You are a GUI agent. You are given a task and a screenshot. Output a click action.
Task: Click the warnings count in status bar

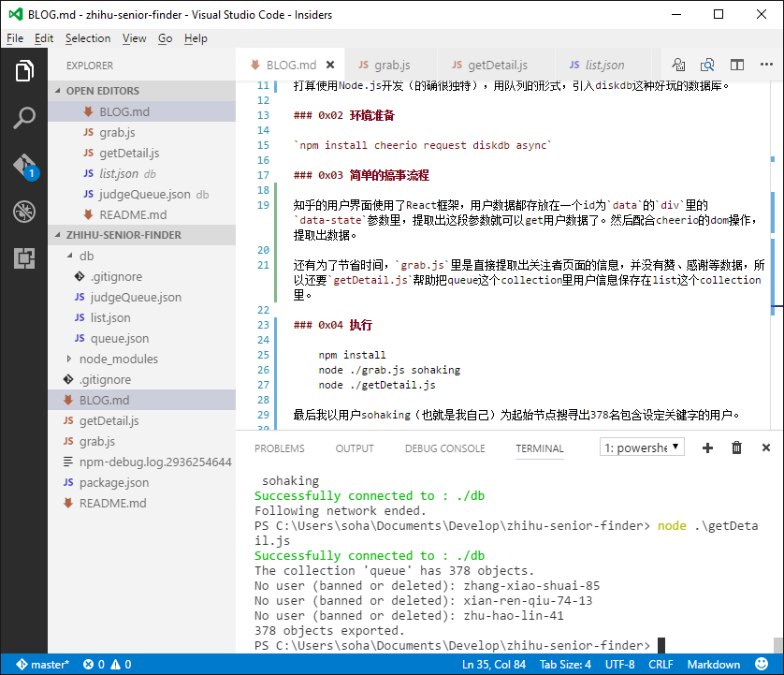coord(121,665)
